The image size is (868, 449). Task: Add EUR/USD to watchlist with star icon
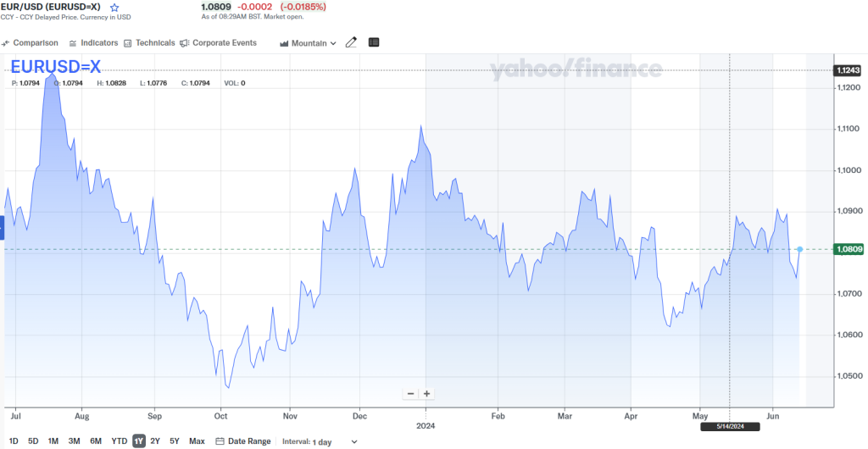coord(115,8)
